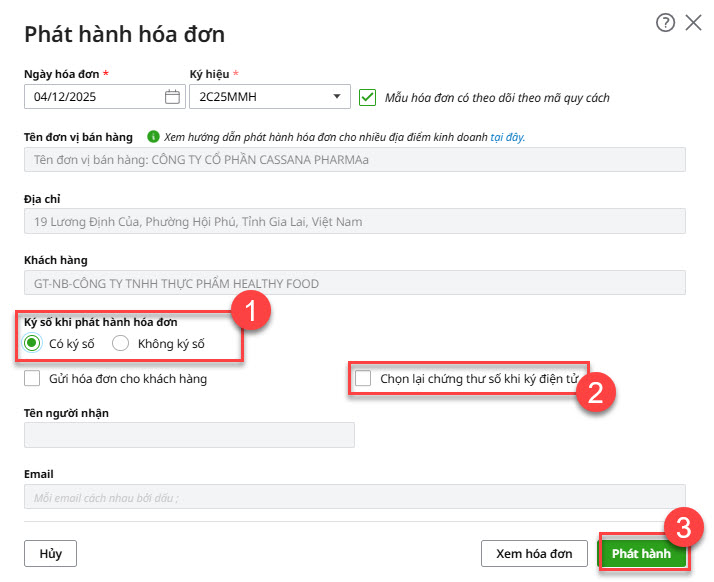Click the Xem hóa đơn button
The height and width of the screenshot is (582, 714).
534,554
